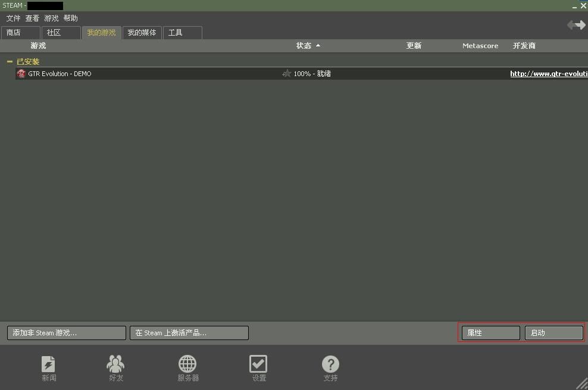Click the 100% - 就绪 status text
588x390 pixels.
[312, 74]
